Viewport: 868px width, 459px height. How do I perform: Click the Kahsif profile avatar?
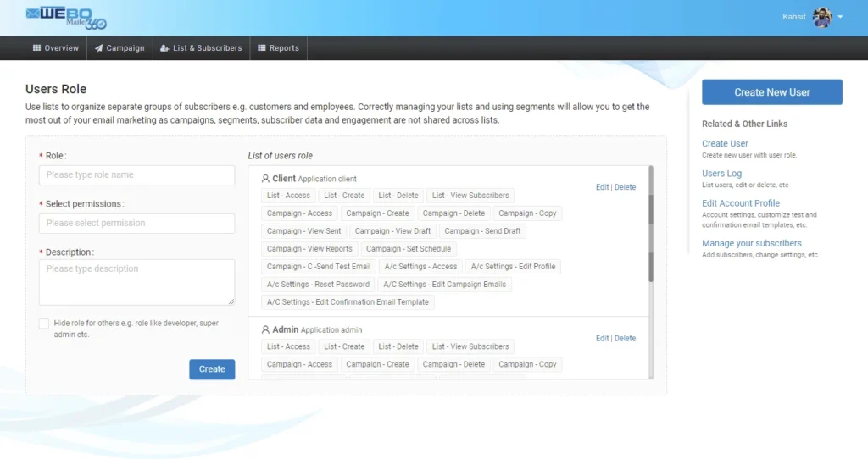coord(821,17)
